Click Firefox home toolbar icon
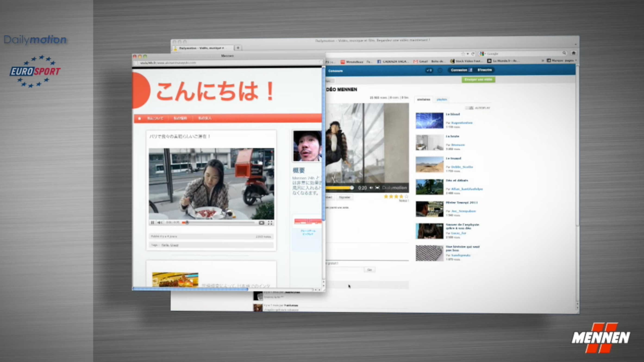The width and height of the screenshot is (644, 362). (574, 53)
